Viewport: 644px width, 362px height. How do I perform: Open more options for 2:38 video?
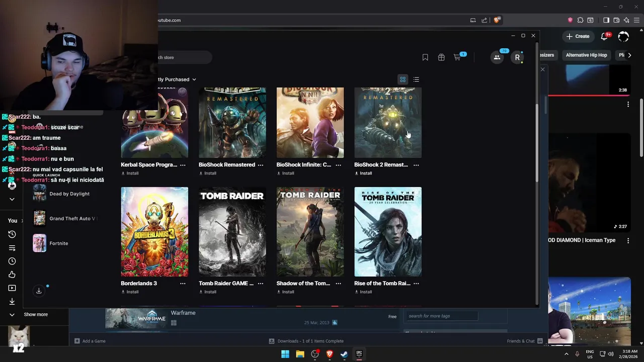628,105
